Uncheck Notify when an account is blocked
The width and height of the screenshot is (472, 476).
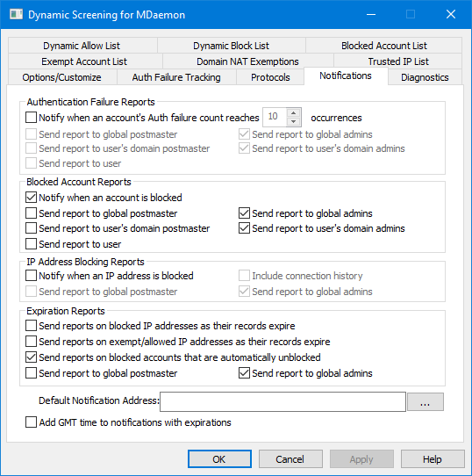tap(31, 198)
